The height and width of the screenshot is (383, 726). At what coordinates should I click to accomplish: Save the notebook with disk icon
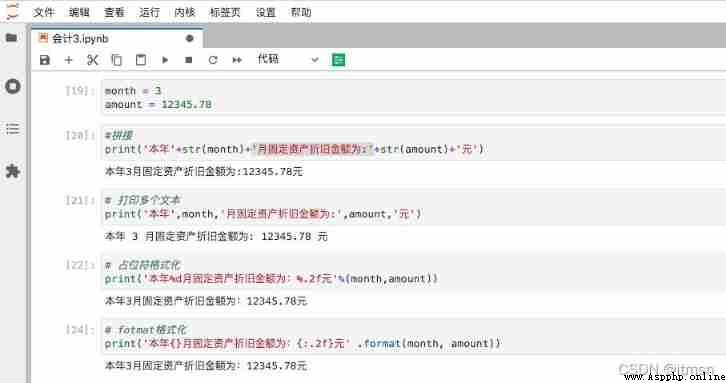pyautogui.click(x=45, y=60)
